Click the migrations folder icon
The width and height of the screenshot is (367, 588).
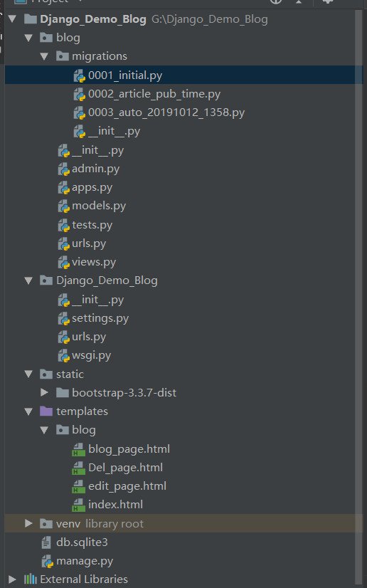(x=62, y=56)
